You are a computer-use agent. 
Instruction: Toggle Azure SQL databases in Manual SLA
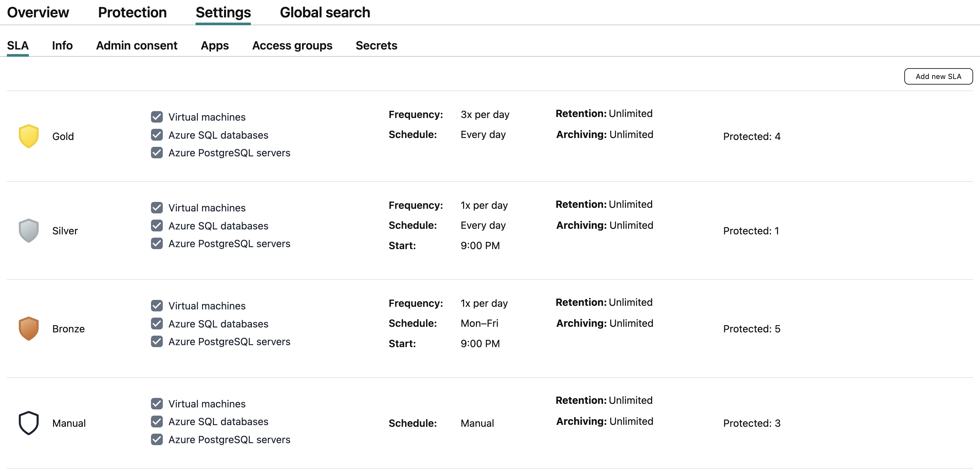click(157, 422)
